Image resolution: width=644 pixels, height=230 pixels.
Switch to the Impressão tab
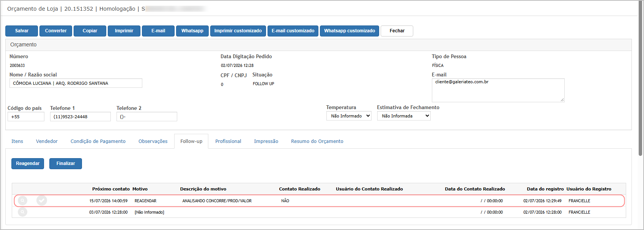click(266, 141)
